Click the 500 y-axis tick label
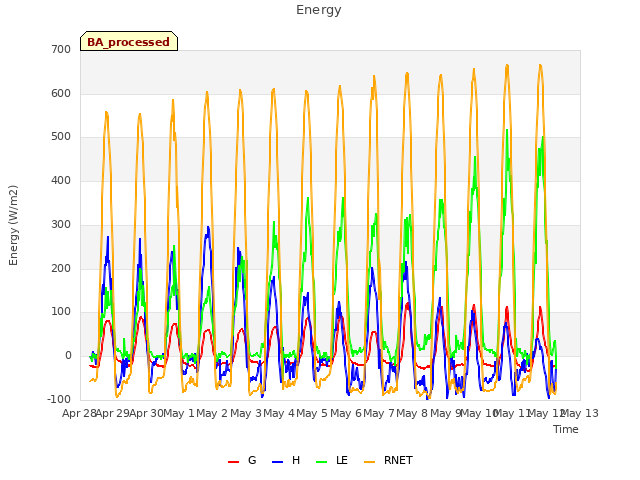This screenshot has height=480, width=640. click(61, 137)
